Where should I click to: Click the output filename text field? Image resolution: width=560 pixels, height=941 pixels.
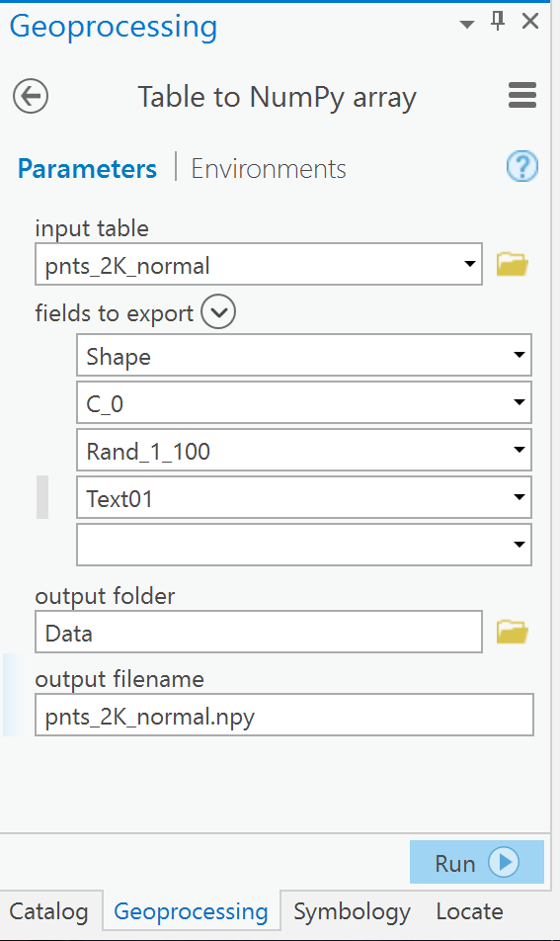(284, 716)
